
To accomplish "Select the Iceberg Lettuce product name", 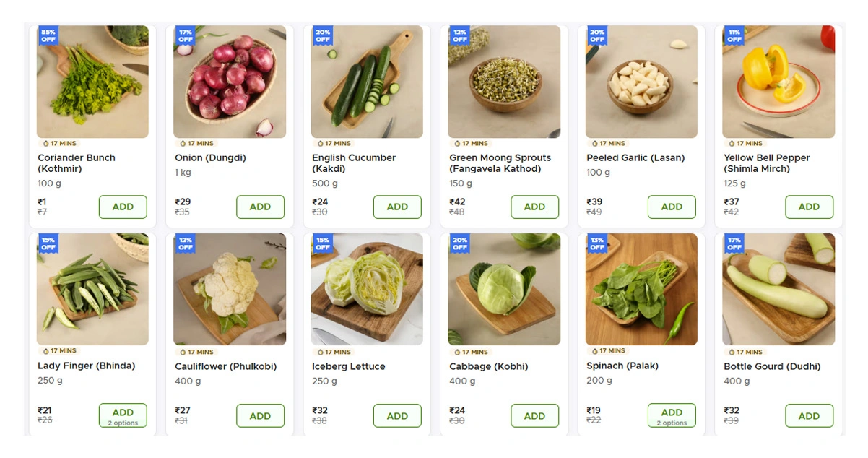I will [348, 366].
